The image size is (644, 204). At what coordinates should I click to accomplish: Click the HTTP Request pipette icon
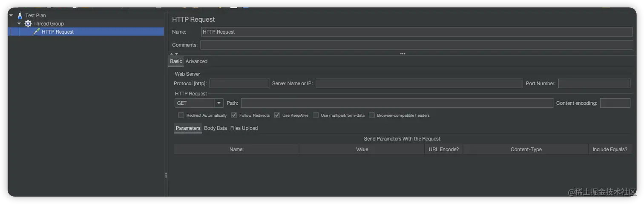pos(36,32)
